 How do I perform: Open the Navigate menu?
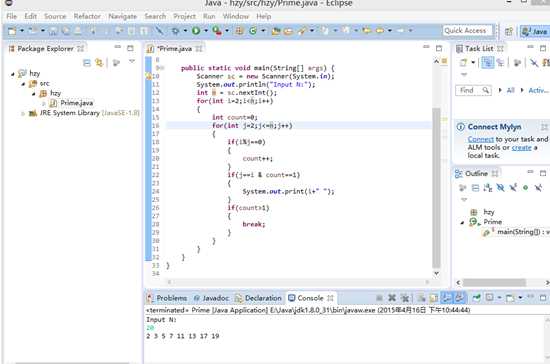click(x=122, y=16)
